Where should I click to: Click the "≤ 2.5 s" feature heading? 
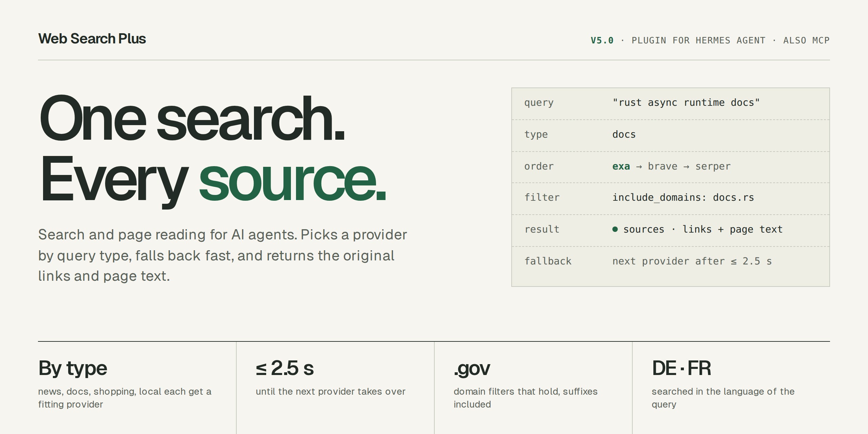tap(285, 368)
